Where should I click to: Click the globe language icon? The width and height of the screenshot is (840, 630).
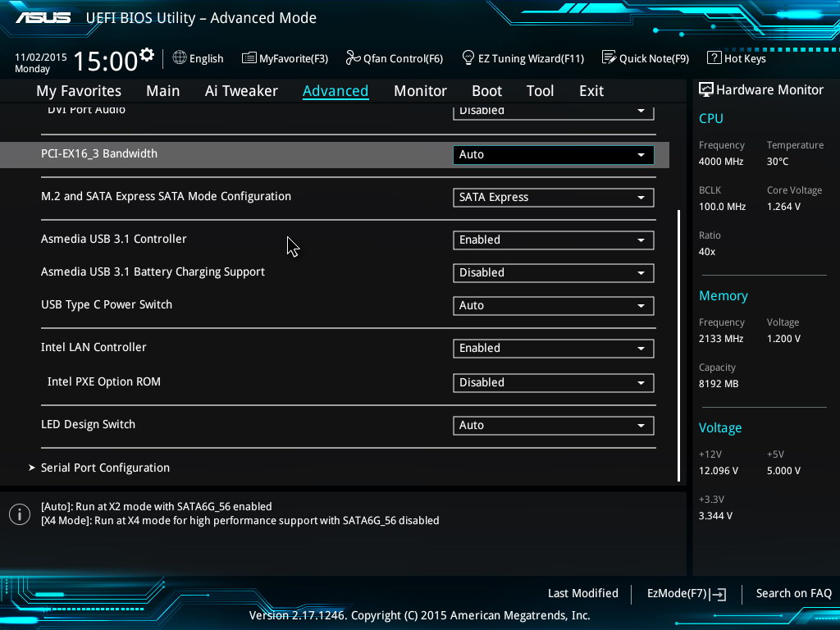(x=180, y=58)
